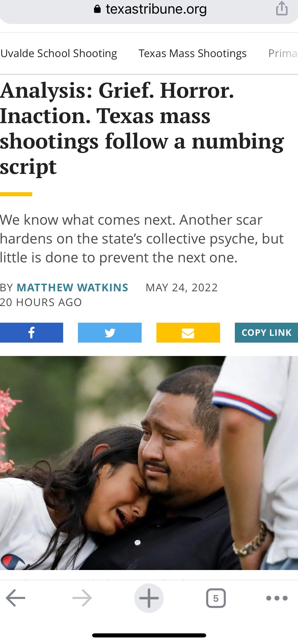Tap the lock icon in address bar
This screenshot has width=298, height=644.
[x=97, y=9]
